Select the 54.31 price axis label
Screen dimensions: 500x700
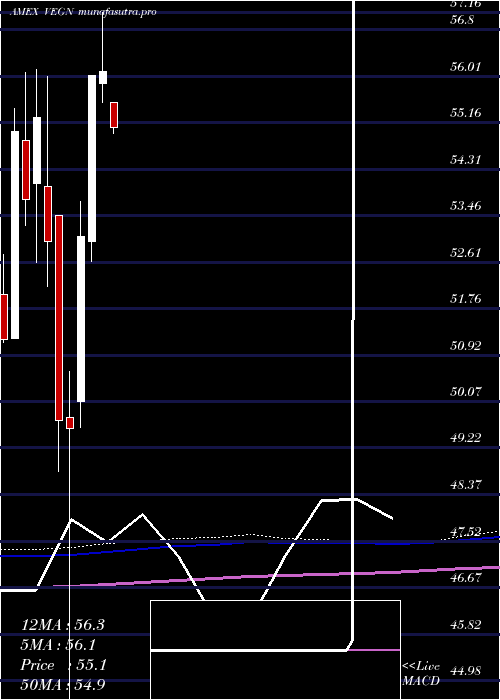click(x=466, y=159)
